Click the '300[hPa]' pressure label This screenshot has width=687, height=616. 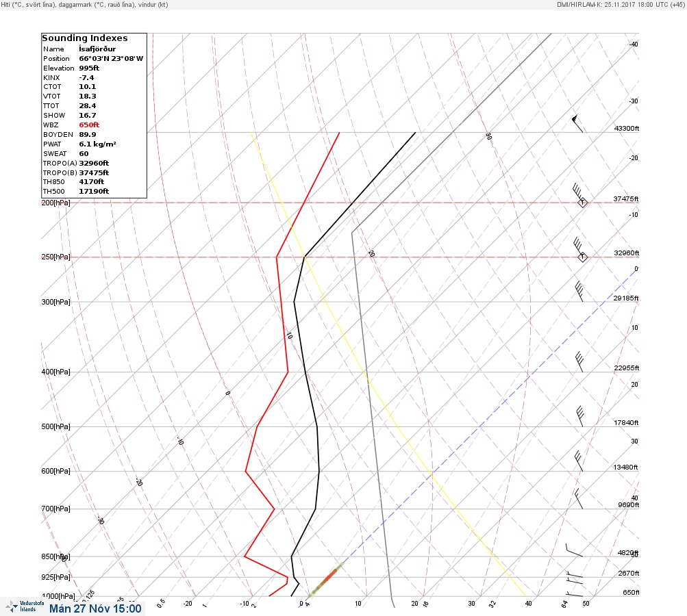pyautogui.click(x=55, y=302)
